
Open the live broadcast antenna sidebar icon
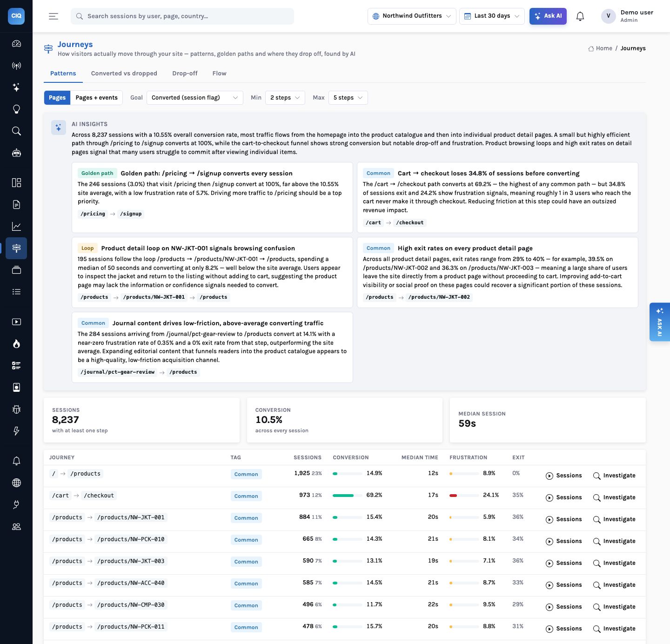click(x=16, y=66)
